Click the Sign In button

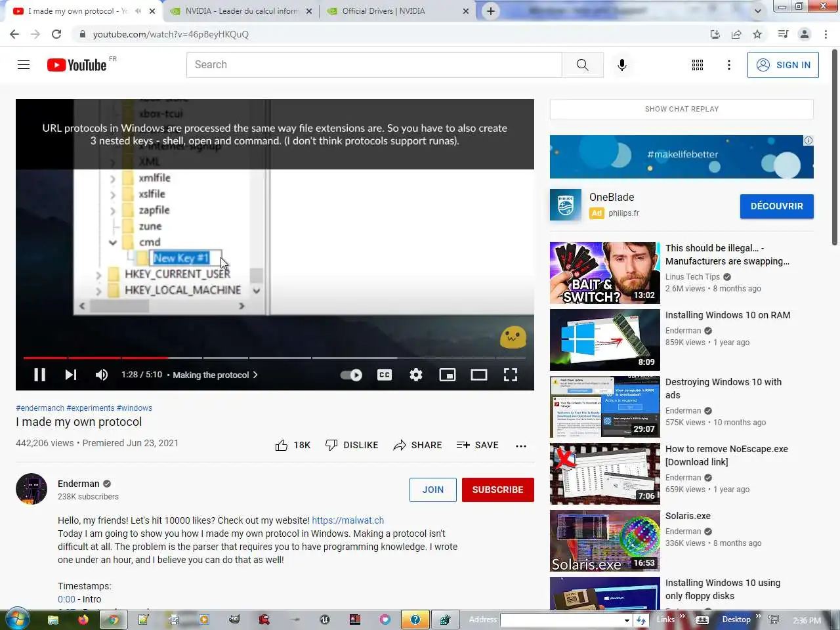(x=783, y=65)
